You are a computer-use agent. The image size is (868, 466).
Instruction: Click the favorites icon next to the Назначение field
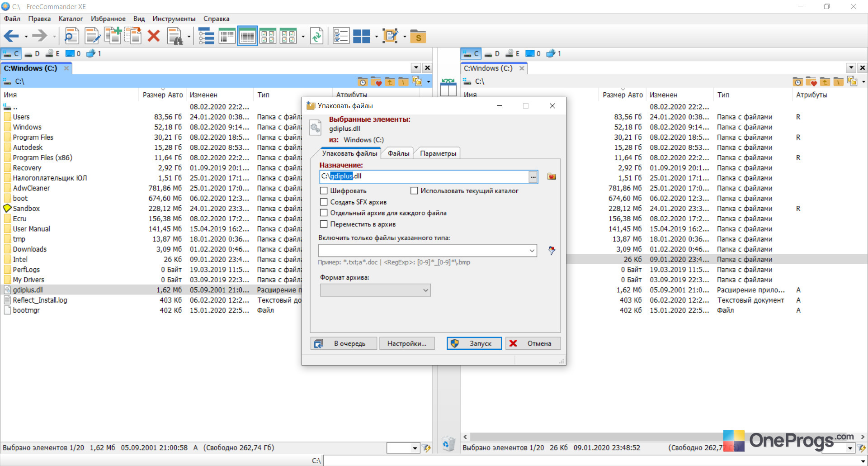(552, 176)
